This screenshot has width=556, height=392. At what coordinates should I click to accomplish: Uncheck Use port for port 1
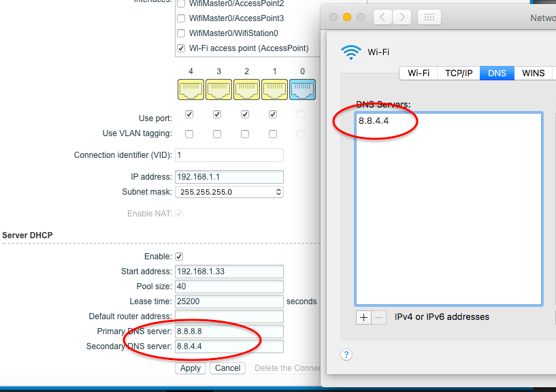[273, 114]
